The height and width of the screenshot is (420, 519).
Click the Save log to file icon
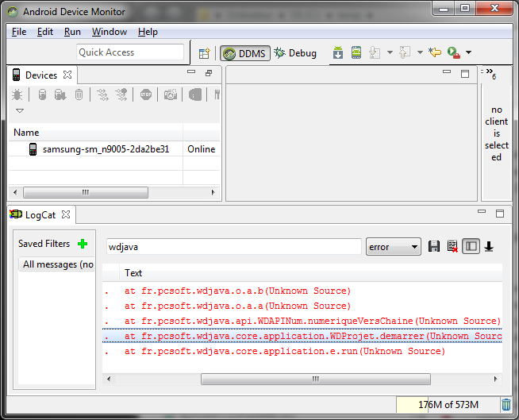pyautogui.click(x=434, y=247)
